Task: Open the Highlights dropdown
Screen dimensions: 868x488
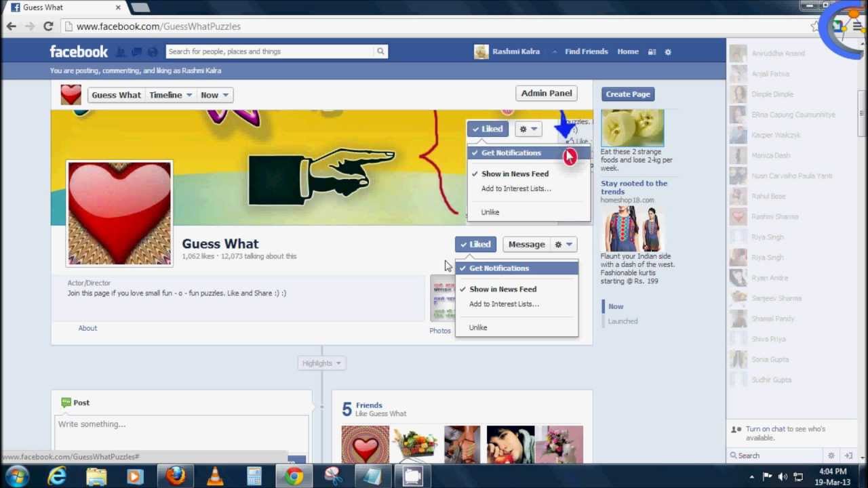Action: click(321, 363)
